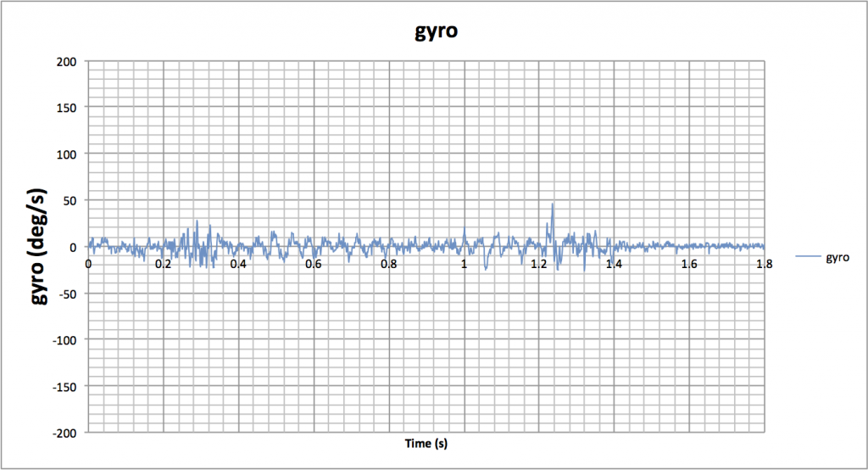Click the y-axis label -100

(x=64, y=340)
